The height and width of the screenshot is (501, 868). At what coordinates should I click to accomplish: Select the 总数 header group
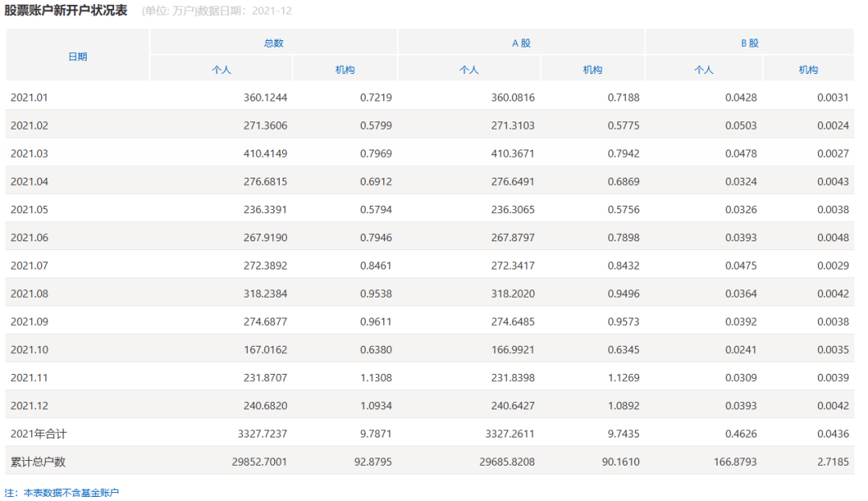coord(272,42)
